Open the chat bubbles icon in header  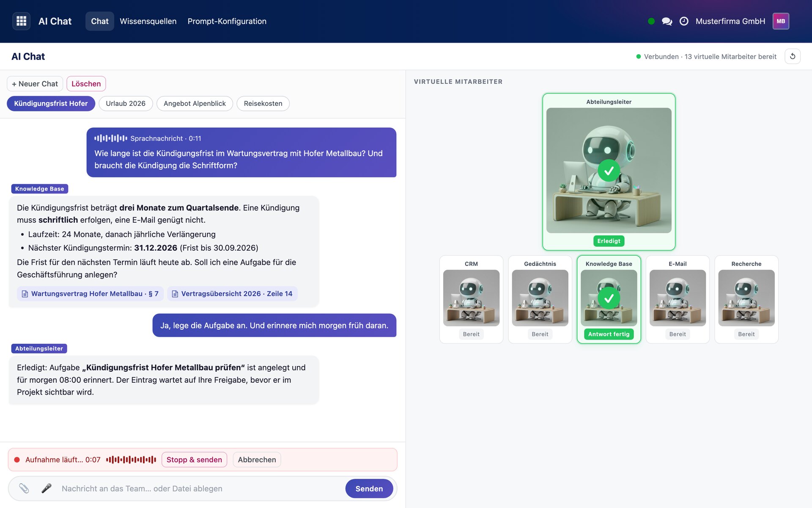pos(667,21)
